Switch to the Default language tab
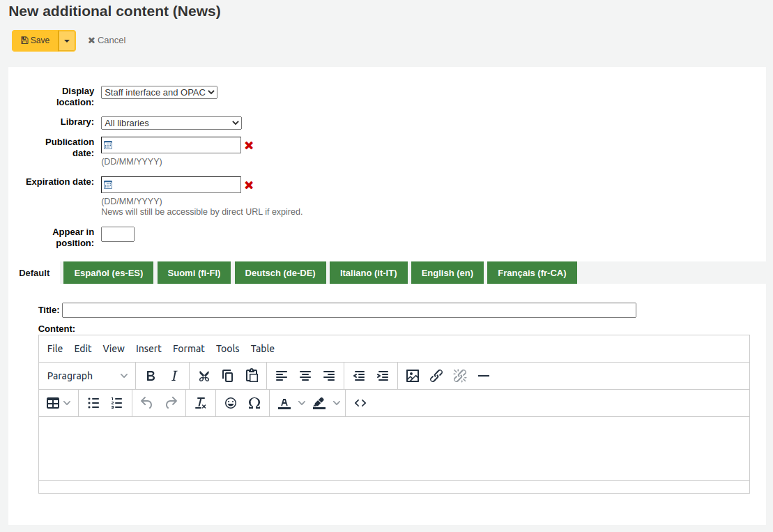773x532 pixels. (35, 273)
